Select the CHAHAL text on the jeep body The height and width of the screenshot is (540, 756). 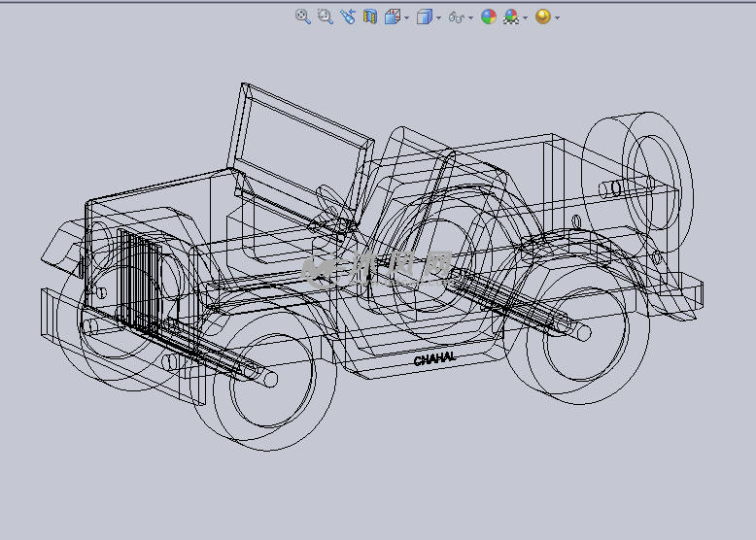coord(433,359)
